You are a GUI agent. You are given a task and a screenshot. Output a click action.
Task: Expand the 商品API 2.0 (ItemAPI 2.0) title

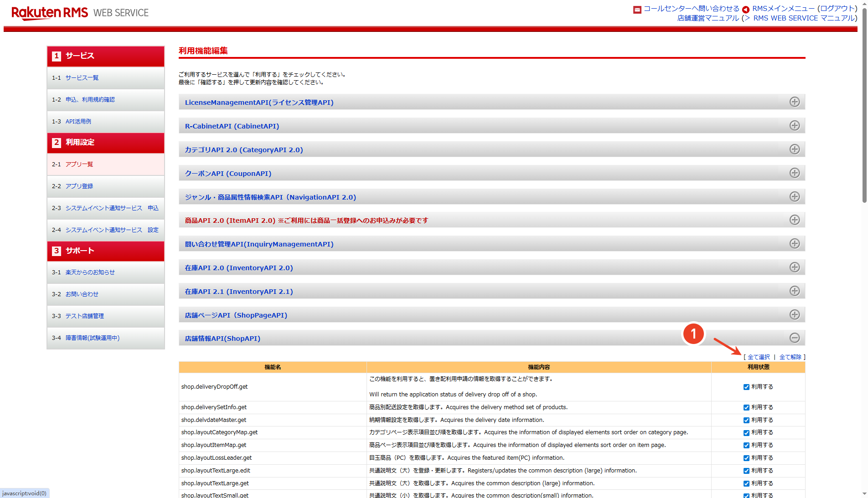(306, 221)
